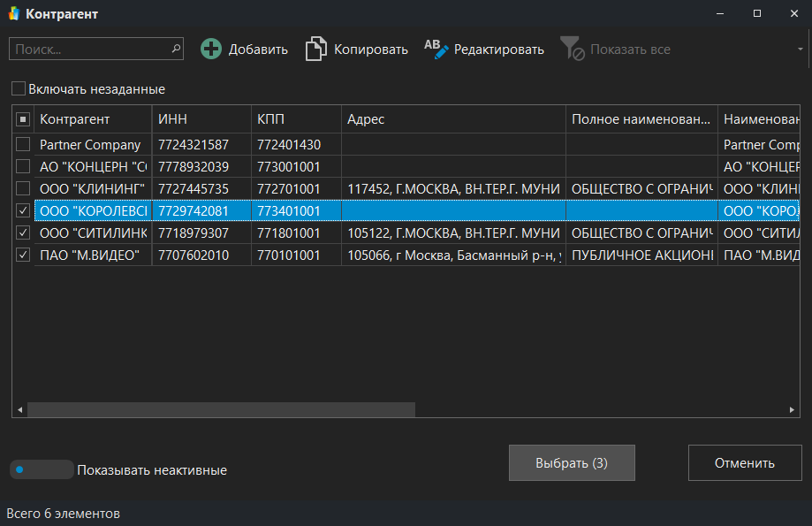Screen dimensions: 812x526
Task: Enable the 'Включать незаданные' checkbox
Action: 19,89
